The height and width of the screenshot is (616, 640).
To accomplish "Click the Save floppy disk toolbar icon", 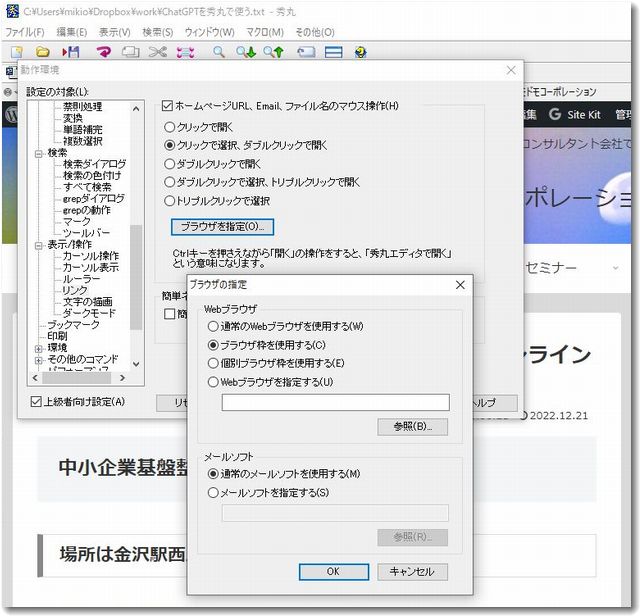I will [x=71, y=51].
